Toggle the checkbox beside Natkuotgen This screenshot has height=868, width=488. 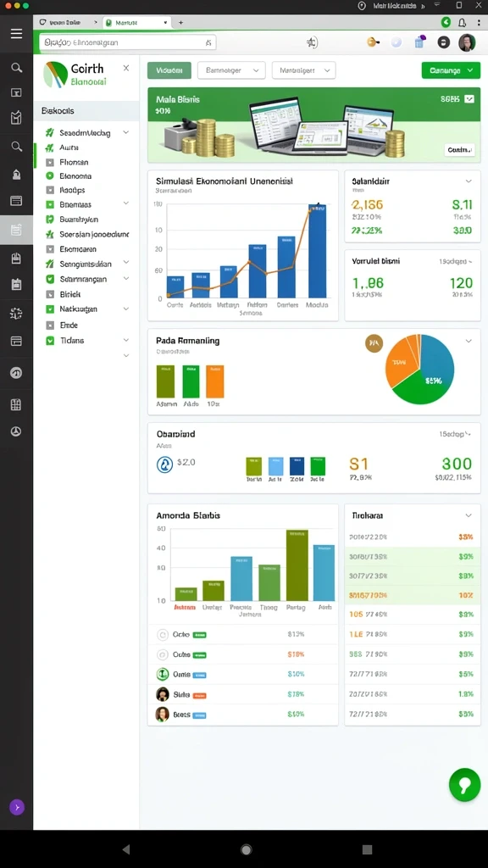[x=50, y=309]
